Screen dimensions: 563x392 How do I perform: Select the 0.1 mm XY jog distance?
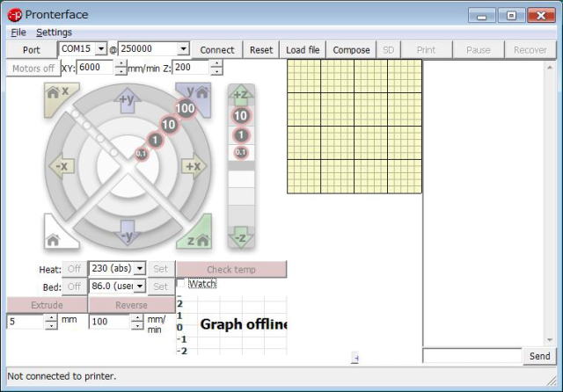[141, 154]
